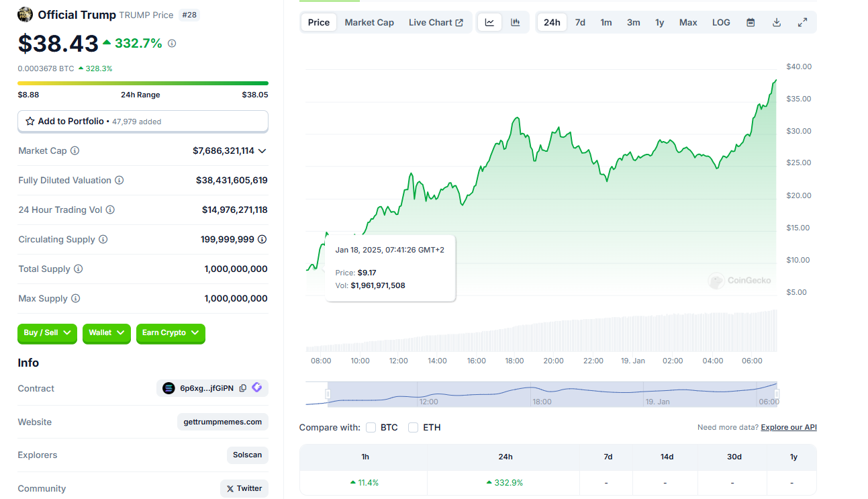
Task: Select the Max time range
Action: point(688,22)
